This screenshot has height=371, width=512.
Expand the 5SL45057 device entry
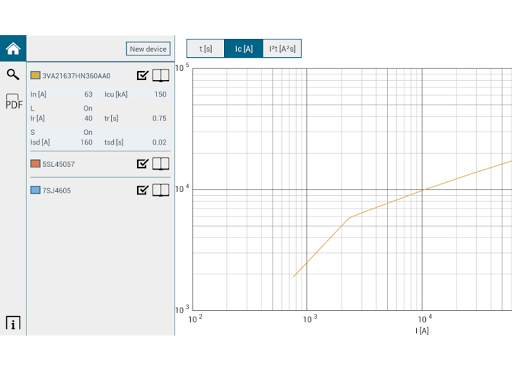pyautogui.click(x=58, y=164)
